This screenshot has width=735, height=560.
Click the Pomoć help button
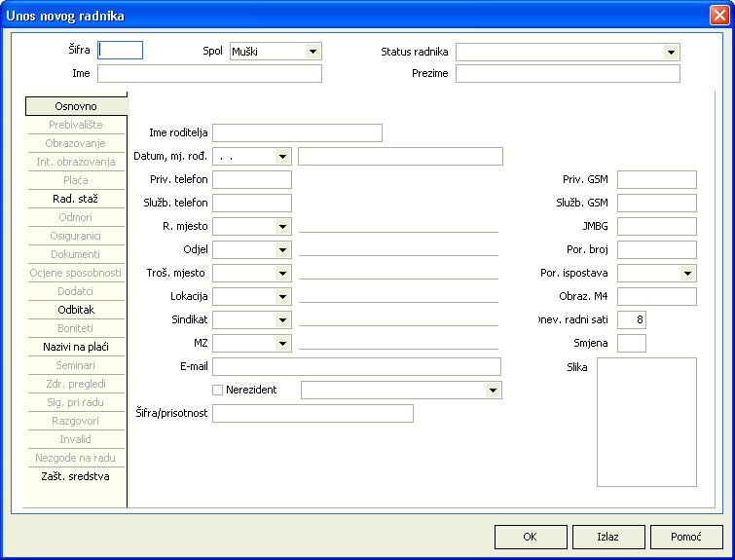pos(686,537)
